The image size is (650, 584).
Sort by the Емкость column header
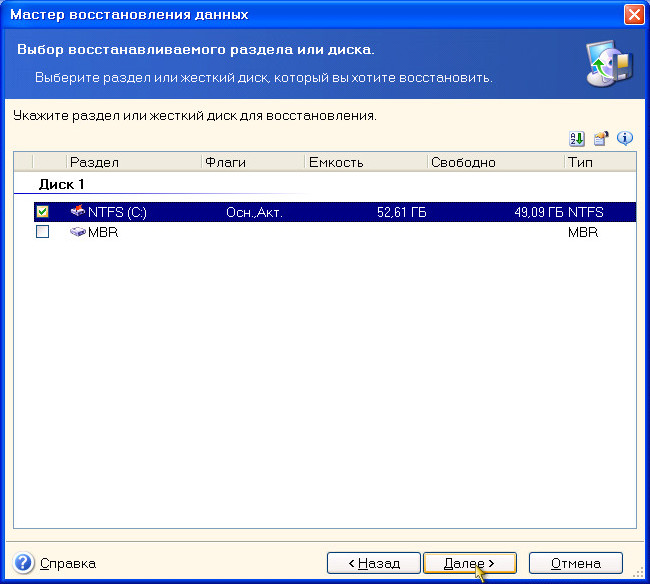pyautogui.click(x=366, y=162)
